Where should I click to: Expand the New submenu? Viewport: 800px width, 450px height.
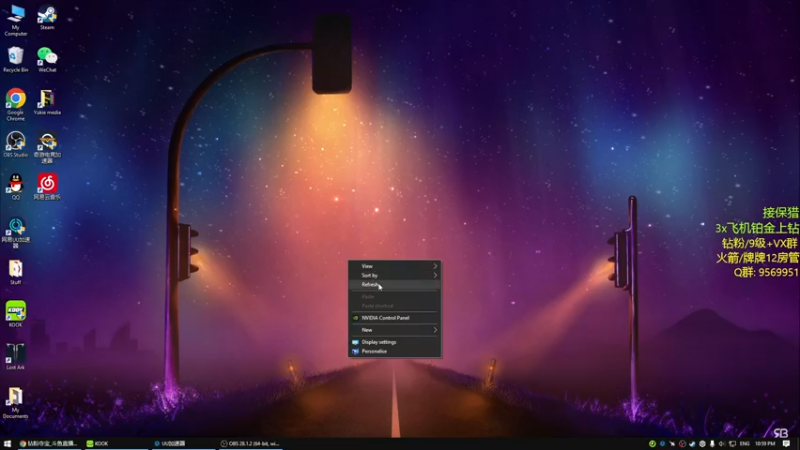[394, 330]
